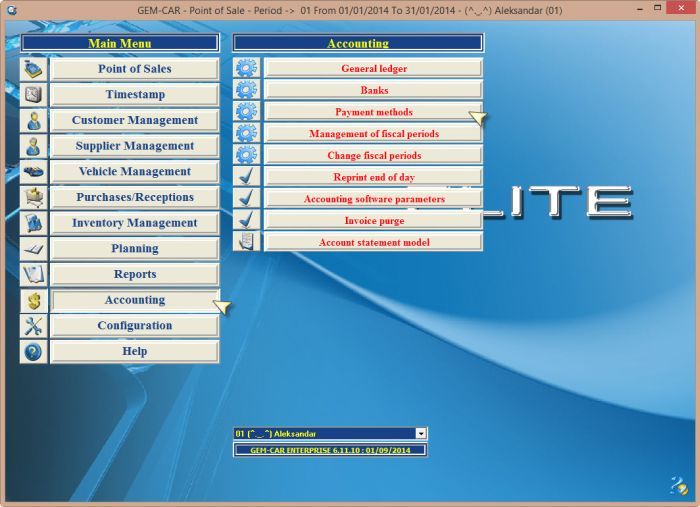This screenshot has width=700, height=507.
Task: Click the gear icon beside Management of fiscal periods
Action: click(x=246, y=133)
